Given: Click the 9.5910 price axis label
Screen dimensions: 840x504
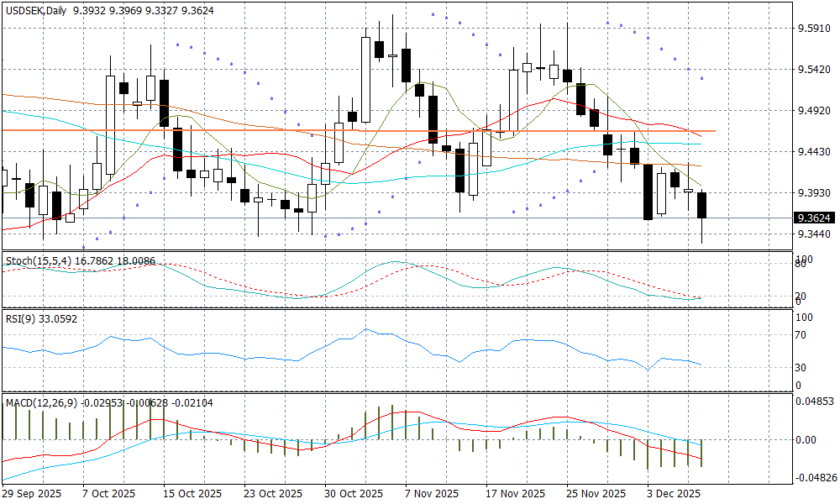Looking at the screenshot, I should click(x=811, y=29).
